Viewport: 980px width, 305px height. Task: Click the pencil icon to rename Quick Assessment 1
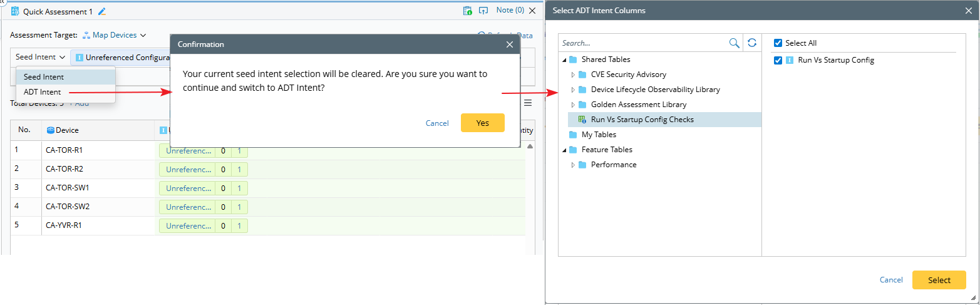tap(103, 11)
